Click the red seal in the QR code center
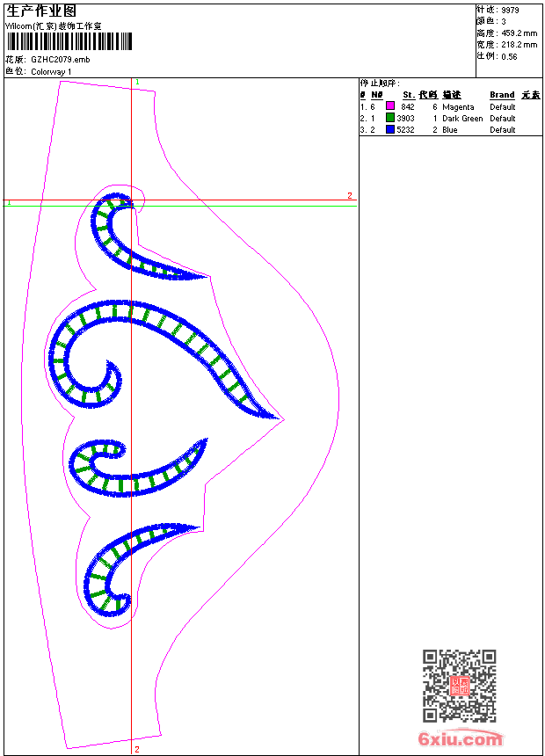 (459, 686)
